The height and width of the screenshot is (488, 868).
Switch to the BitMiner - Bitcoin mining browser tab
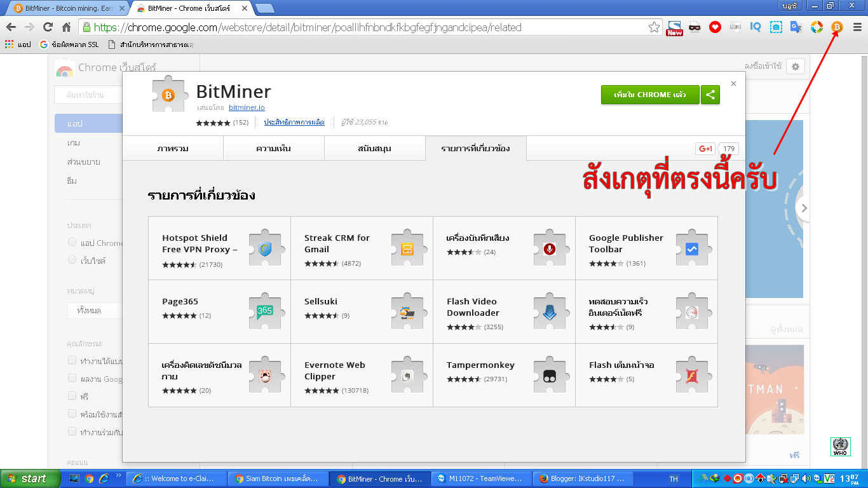point(69,8)
